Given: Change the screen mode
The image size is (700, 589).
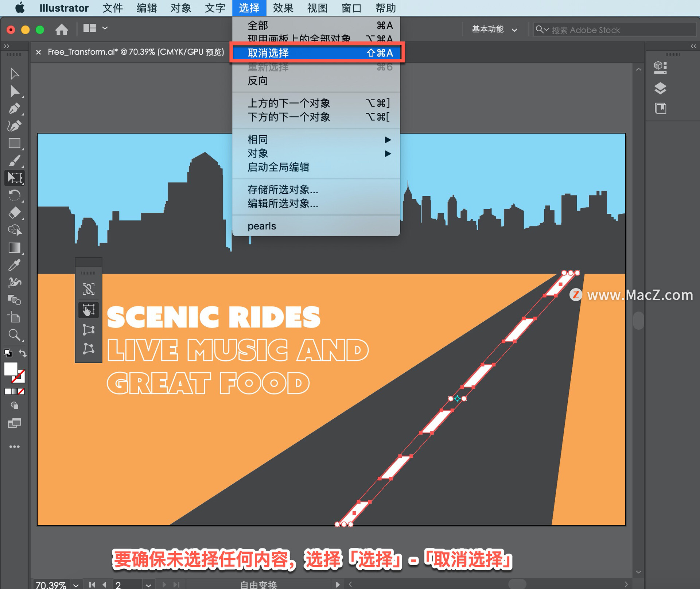Looking at the screenshot, I should point(14,423).
